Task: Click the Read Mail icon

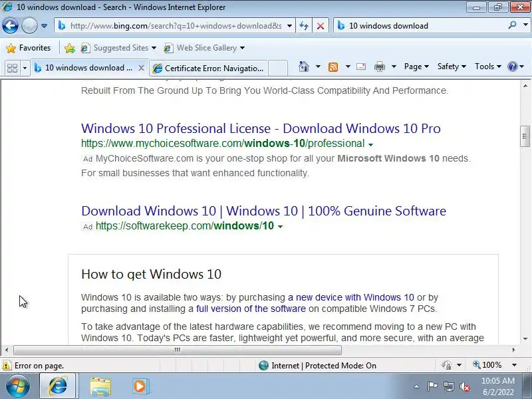Action: (361, 66)
